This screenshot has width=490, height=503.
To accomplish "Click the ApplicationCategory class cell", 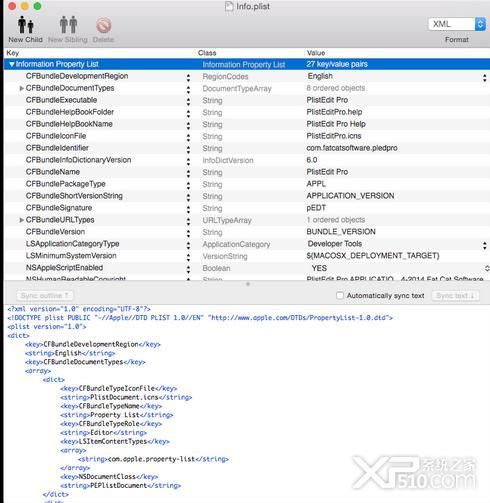I will tap(236, 244).
